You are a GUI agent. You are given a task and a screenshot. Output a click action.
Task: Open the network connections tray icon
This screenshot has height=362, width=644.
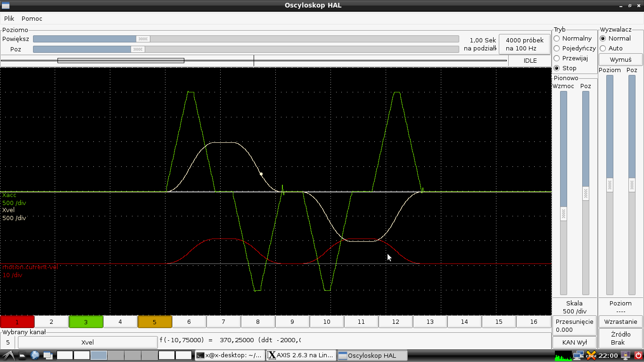[x=578, y=355]
